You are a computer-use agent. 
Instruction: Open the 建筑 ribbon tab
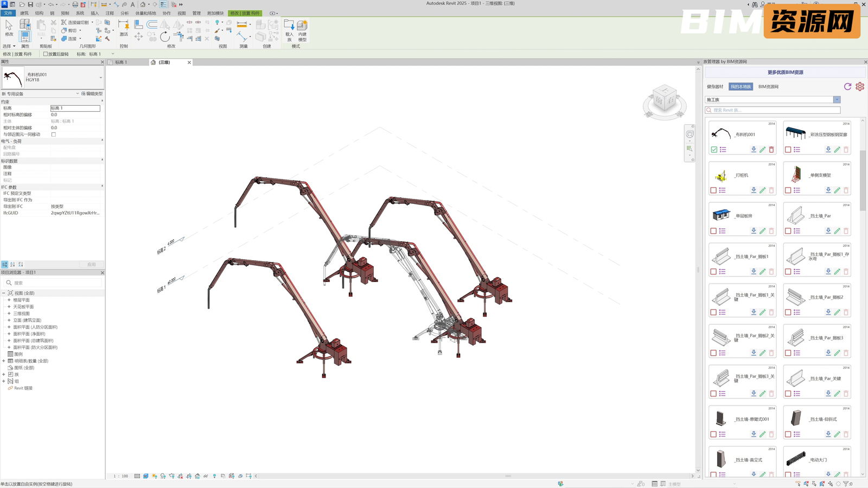click(24, 13)
